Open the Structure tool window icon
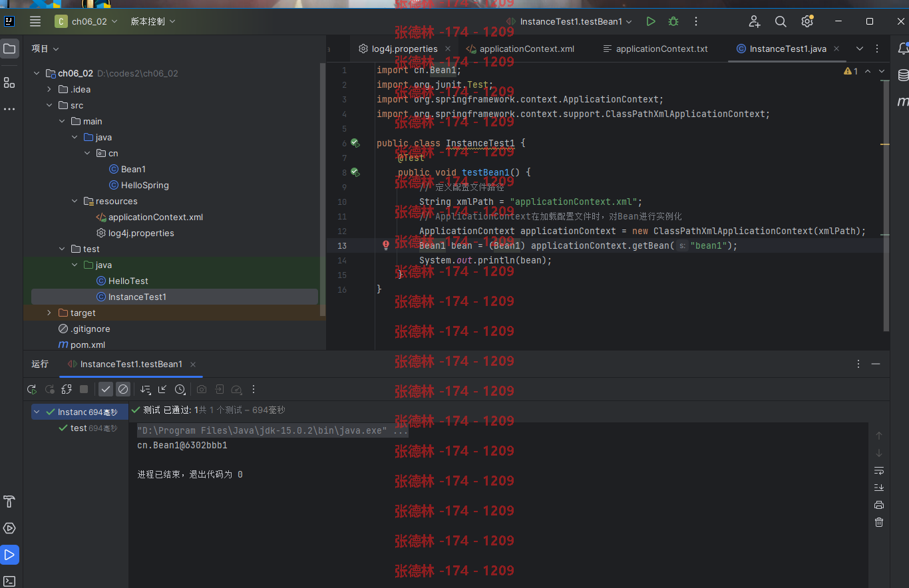Screen dimensions: 909x588 9,82
